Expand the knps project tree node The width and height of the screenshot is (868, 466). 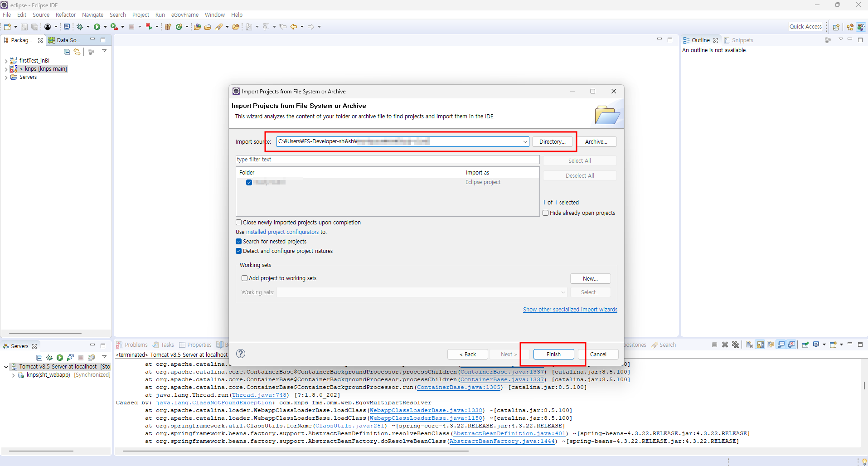(x=6, y=69)
